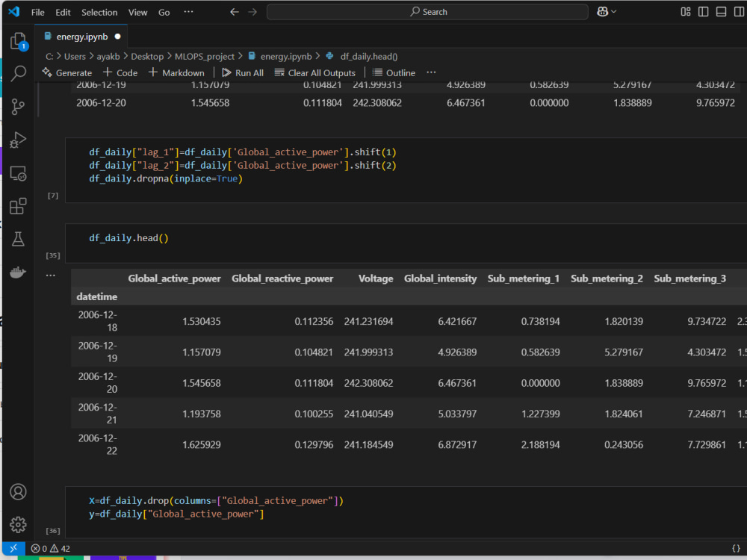Screen dimensions: 747x560
Task: Click the 0.243056 Sub_metering_2 value
Action: (624, 445)
